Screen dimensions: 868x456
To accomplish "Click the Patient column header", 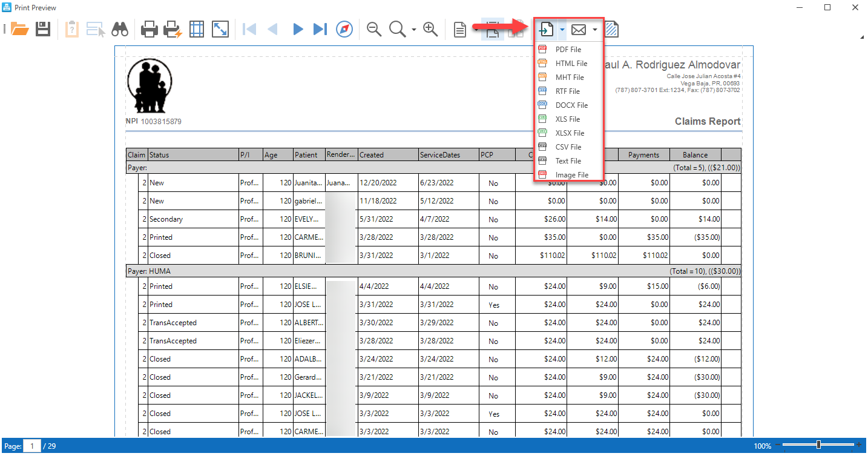I will point(309,154).
